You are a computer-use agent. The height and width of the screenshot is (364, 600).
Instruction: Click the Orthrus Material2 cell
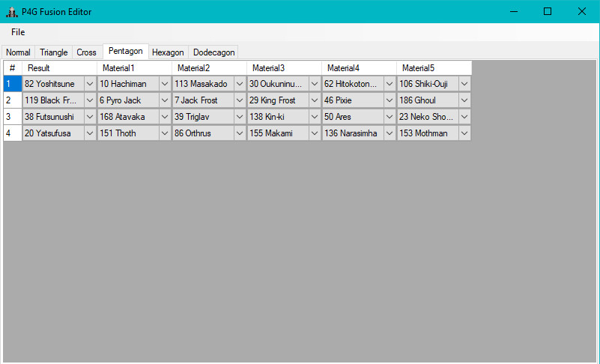(202, 133)
